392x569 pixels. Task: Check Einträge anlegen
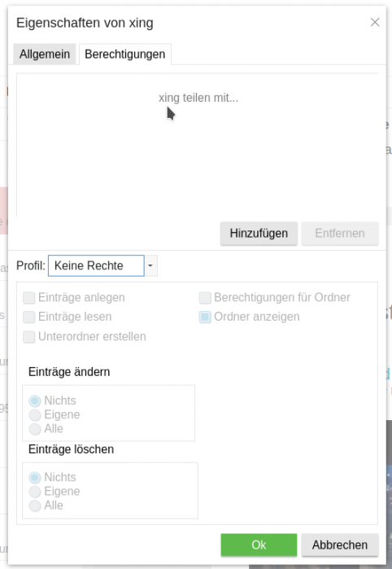(x=29, y=298)
